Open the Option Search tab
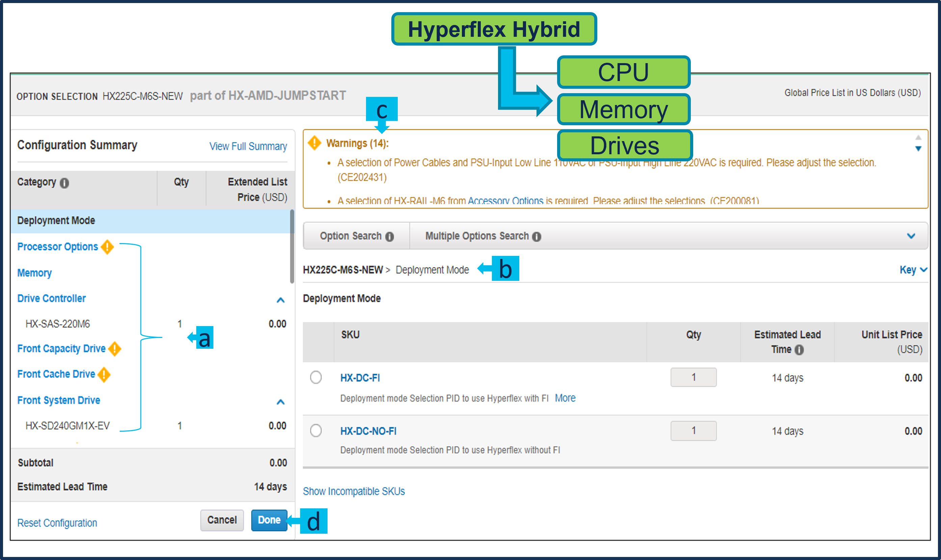 (351, 236)
